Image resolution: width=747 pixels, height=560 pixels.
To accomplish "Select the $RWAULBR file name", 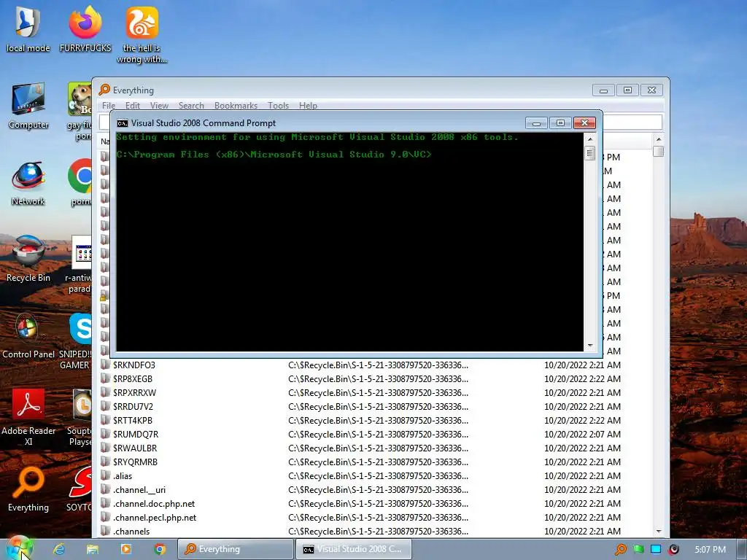I will [135, 448].
